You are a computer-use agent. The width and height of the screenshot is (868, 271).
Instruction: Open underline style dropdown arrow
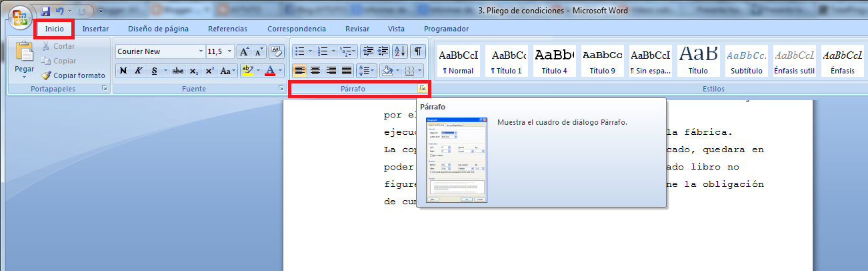(165, 70)
